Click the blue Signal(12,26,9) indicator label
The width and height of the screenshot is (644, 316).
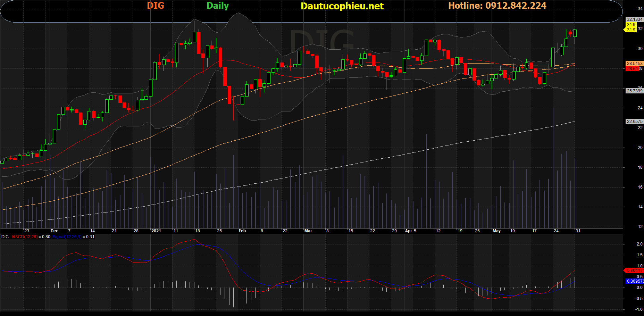click(x=67, y=237)
